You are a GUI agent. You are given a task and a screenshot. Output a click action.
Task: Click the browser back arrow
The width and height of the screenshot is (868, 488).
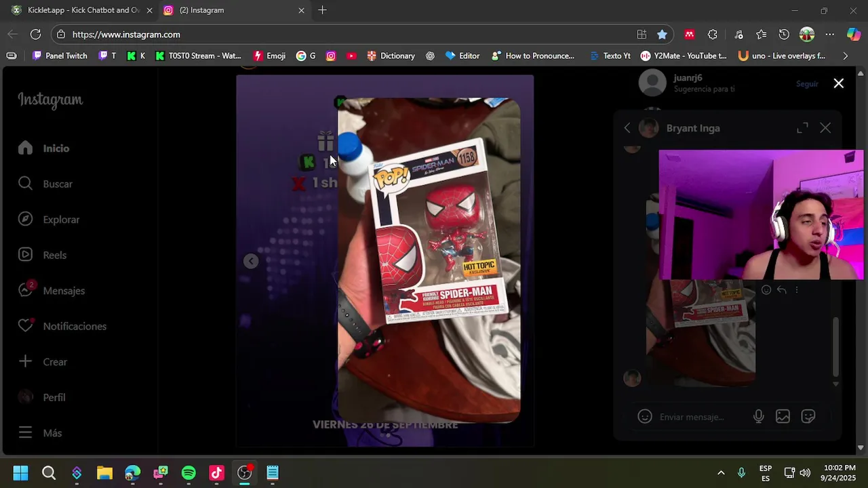click(x=13, y=34)
